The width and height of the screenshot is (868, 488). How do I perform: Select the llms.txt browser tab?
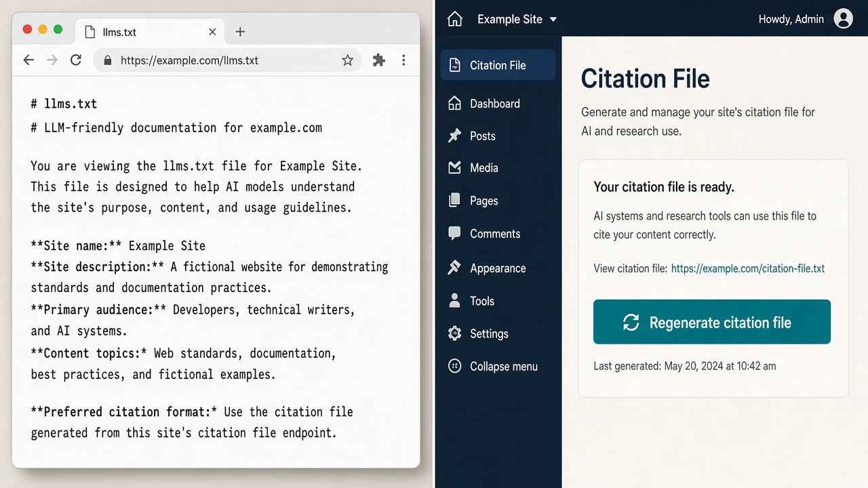151,32
